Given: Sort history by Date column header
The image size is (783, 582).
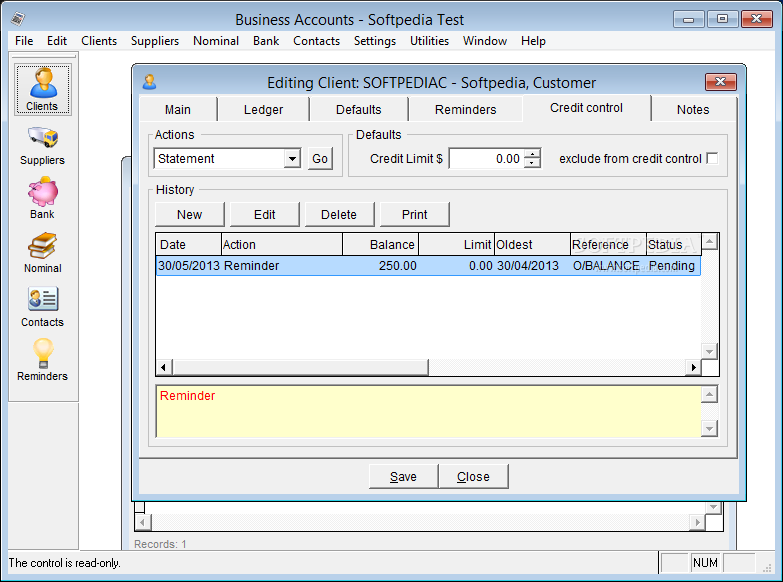Looking at the screenshot, I should click(x=189, y=244).
